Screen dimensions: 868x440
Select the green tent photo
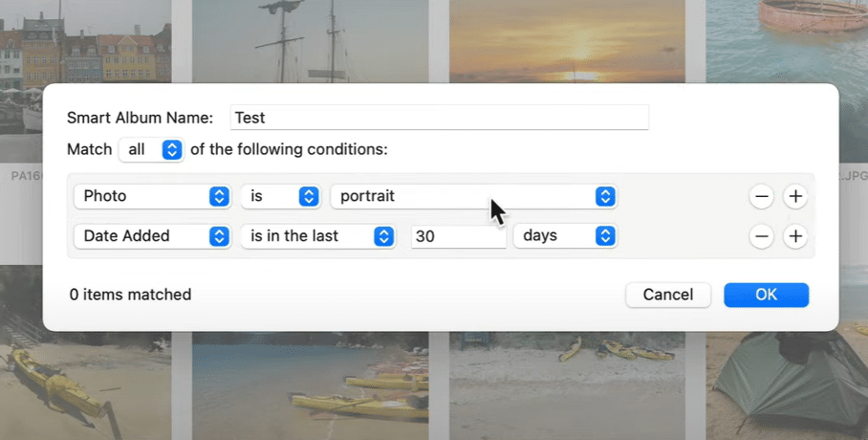pos(787,385)
